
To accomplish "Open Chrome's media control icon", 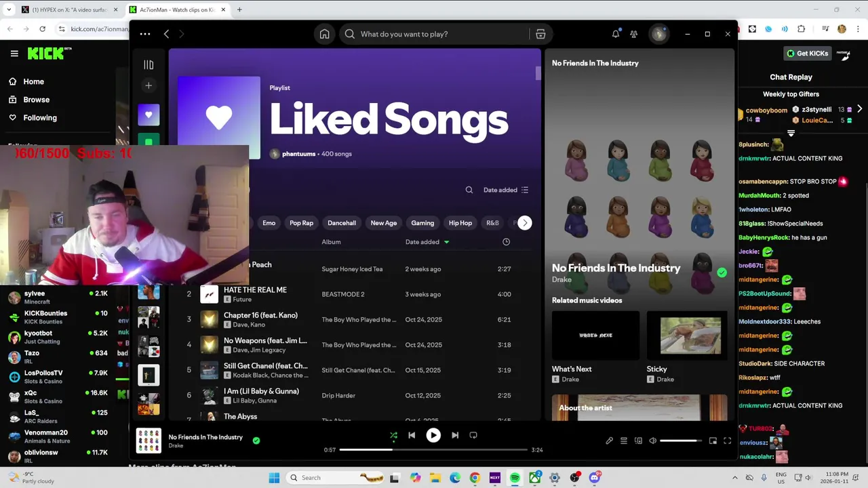I will [825, 29].
